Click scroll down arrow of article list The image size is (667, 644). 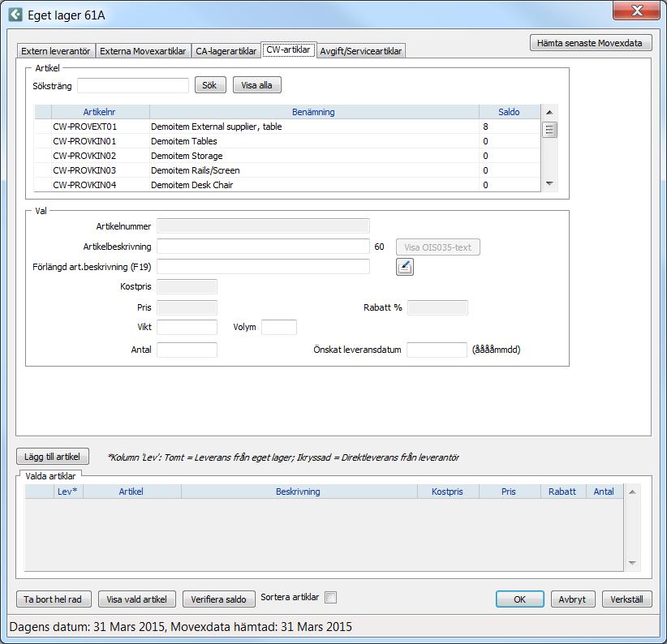[549, 184]
